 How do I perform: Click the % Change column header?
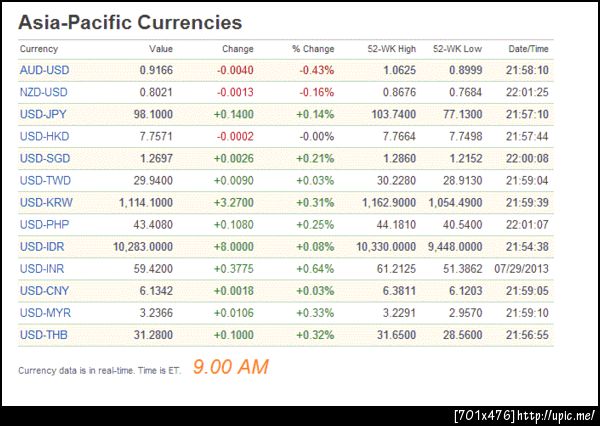312,49
